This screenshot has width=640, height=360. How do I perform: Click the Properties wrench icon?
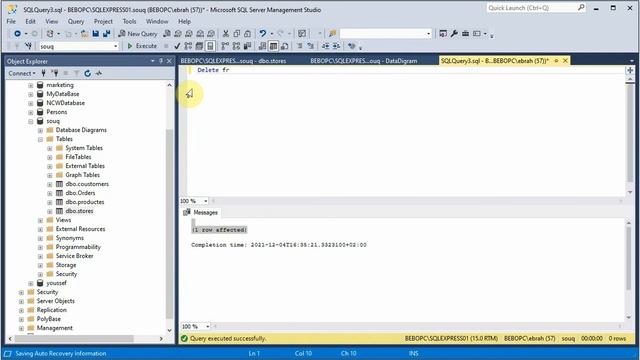(x=454, y=33)
